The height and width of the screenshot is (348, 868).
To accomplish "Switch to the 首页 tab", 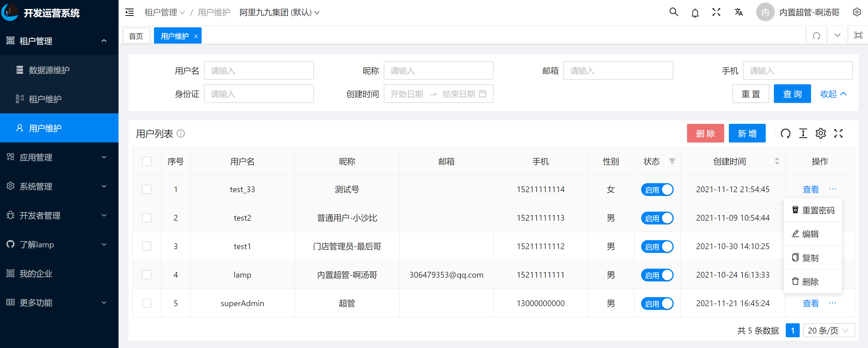I will [136, 36].
